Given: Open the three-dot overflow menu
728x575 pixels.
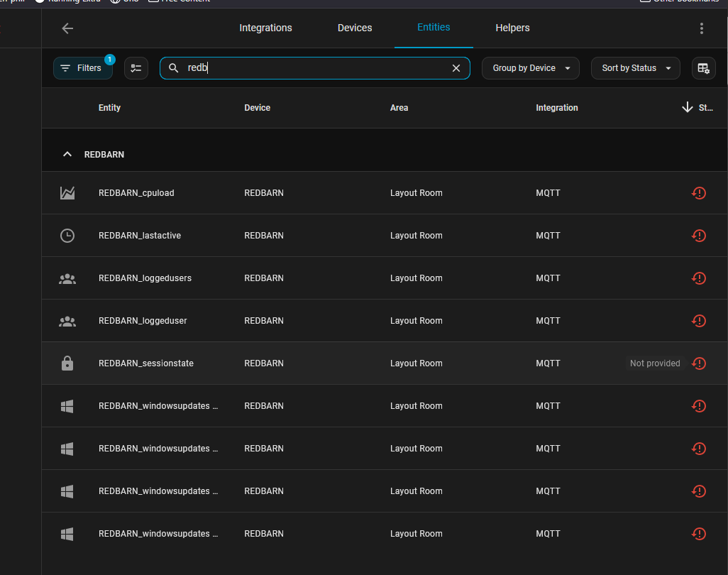Looking at the screenshot, I should click(x=701, y=28).
